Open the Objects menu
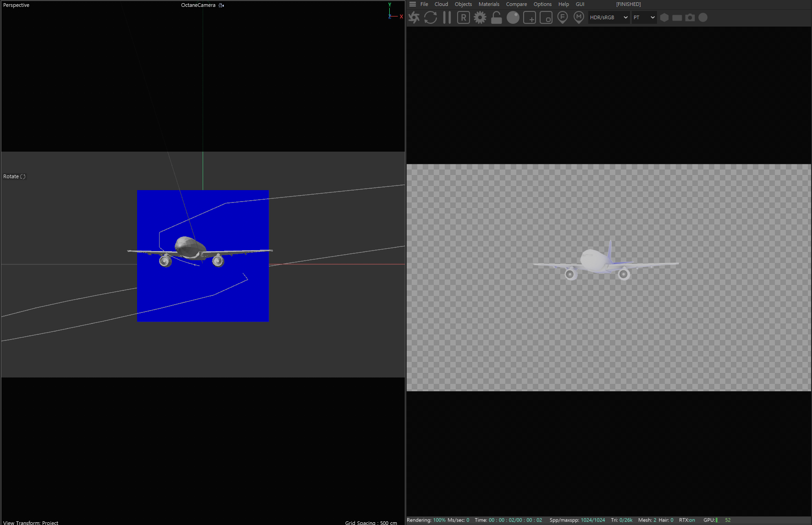 click(463, 4)
